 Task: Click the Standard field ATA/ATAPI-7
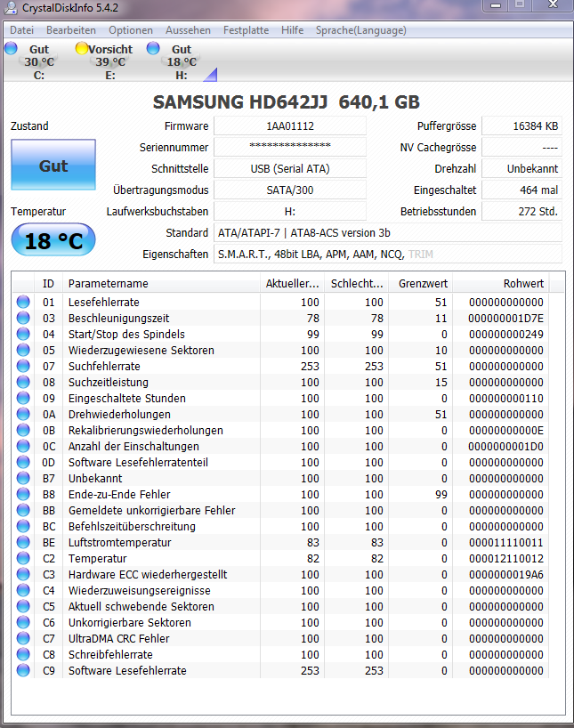pyautogui.click(x=388, y=232)
